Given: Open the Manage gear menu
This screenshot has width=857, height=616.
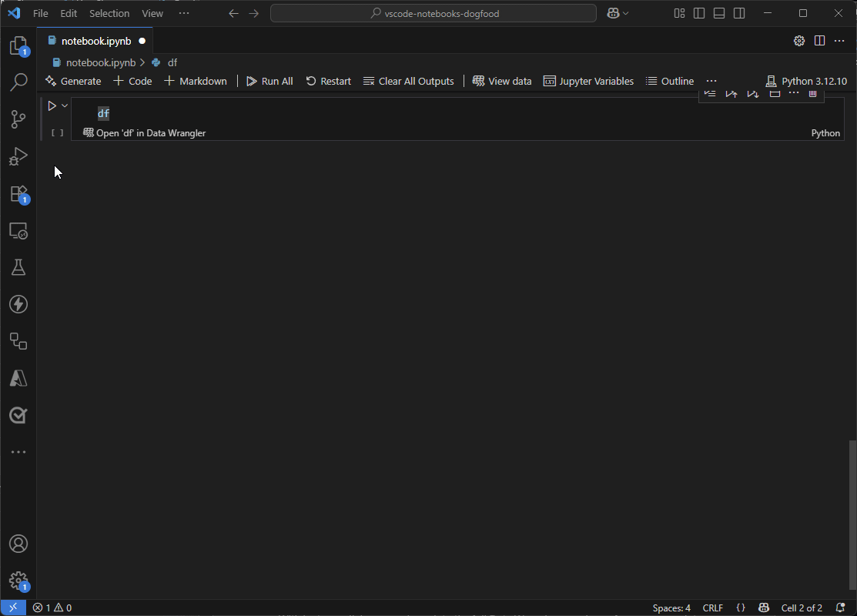Looking at the screenshot, I should (18, 581).
